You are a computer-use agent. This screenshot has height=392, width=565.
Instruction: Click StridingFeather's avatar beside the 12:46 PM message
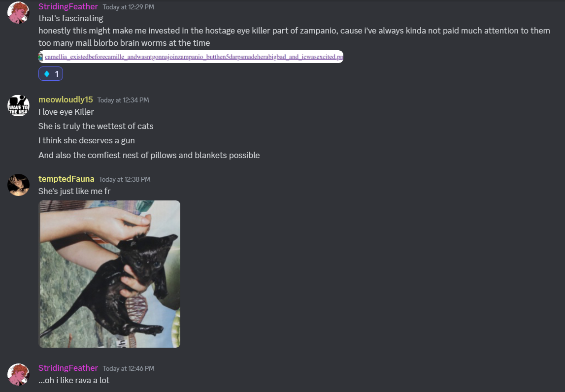[18, 374]
